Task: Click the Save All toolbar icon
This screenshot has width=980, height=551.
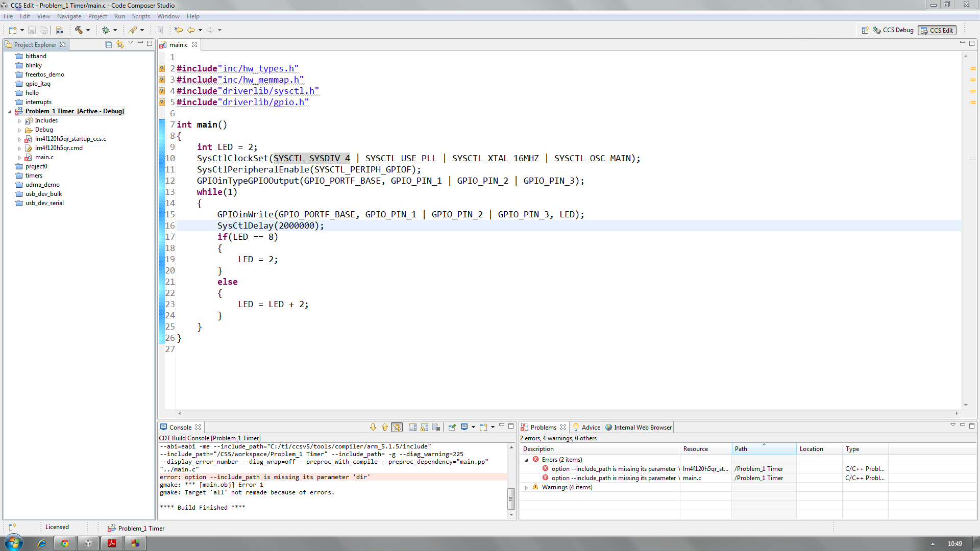Action: (43, 30)
